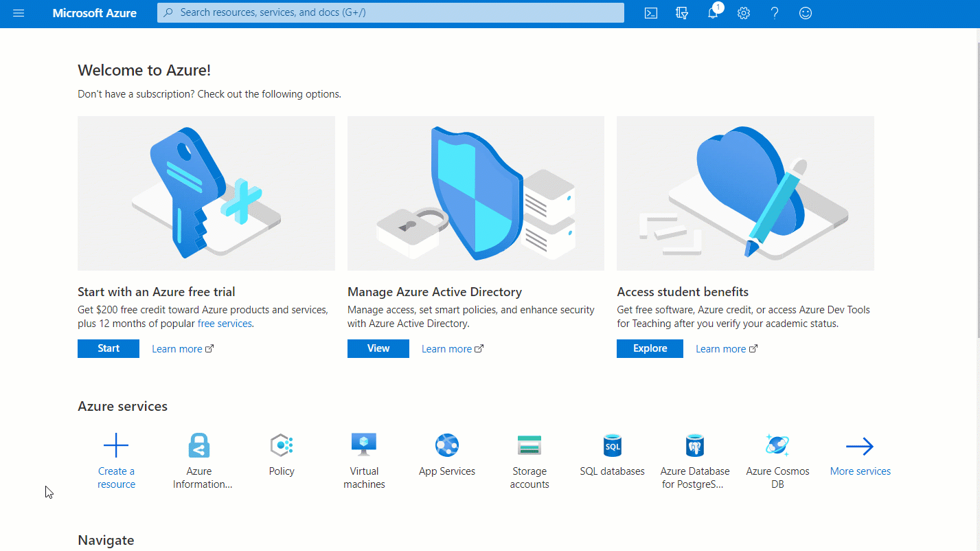This screenshot has height=551, width=980.
Task: Click the More services arrow icon
Action: point(860,447)
